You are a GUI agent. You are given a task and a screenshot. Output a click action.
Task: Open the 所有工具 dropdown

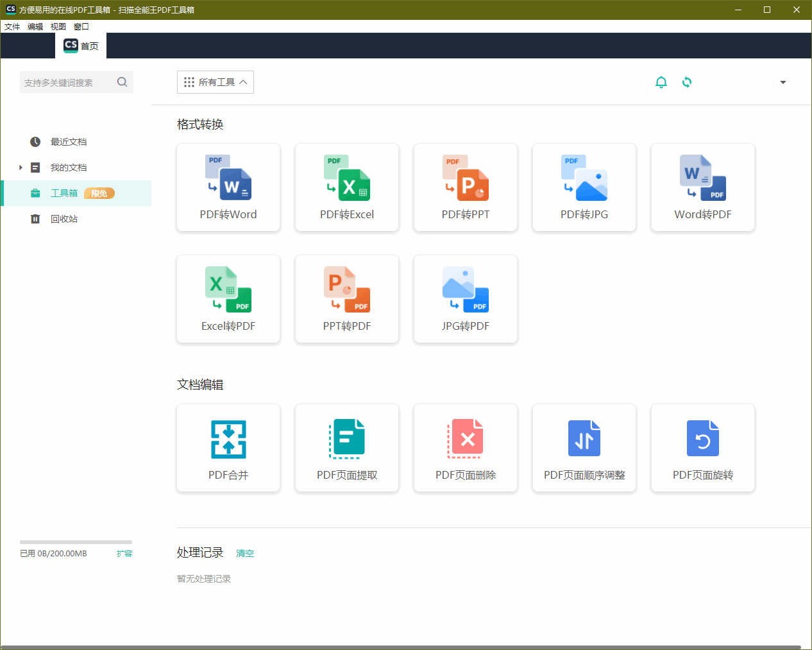click(x=215, y=82)
